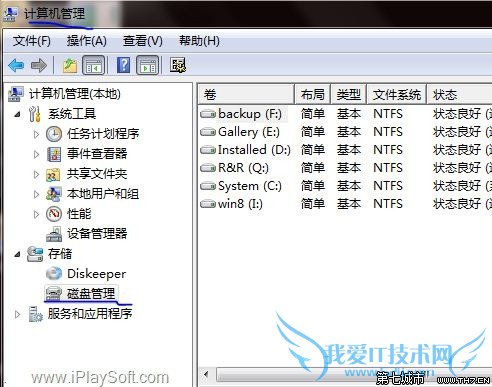Toggle the show/hide action pane icon
Screen dimensions: 492x387
tap(147, 65)
